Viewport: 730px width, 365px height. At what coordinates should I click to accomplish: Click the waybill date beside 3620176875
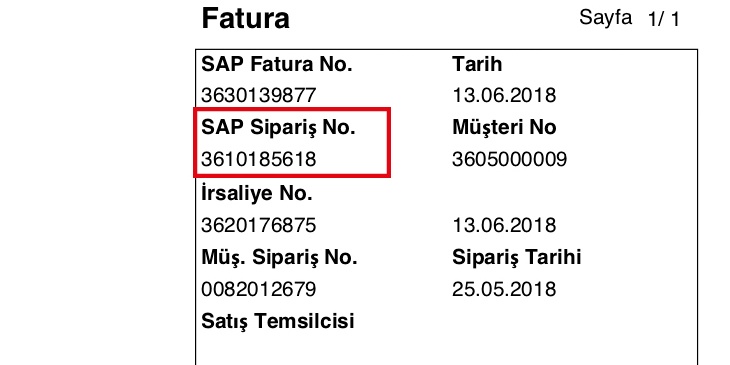[504, 225]
